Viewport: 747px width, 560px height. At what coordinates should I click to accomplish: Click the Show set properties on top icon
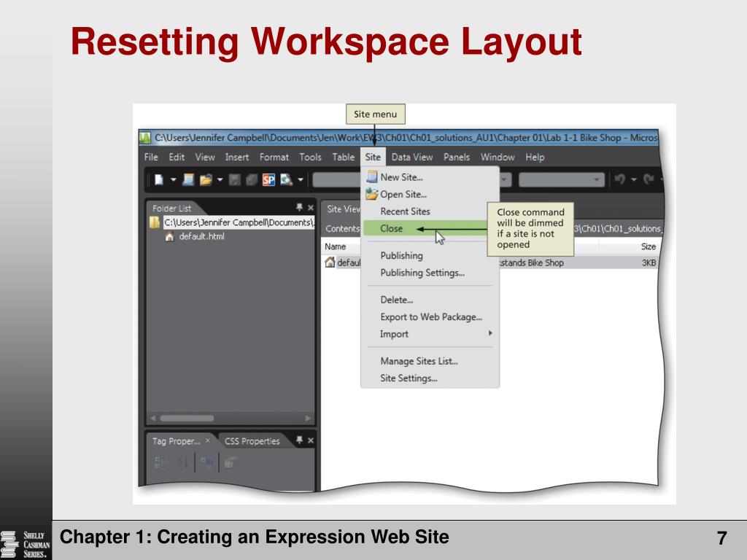[206, 462]
